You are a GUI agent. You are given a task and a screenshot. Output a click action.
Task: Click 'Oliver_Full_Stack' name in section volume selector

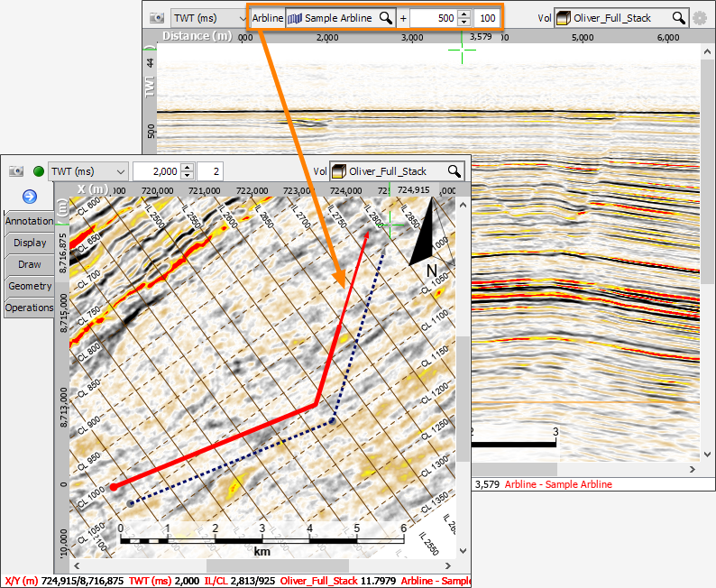point(612,18)
